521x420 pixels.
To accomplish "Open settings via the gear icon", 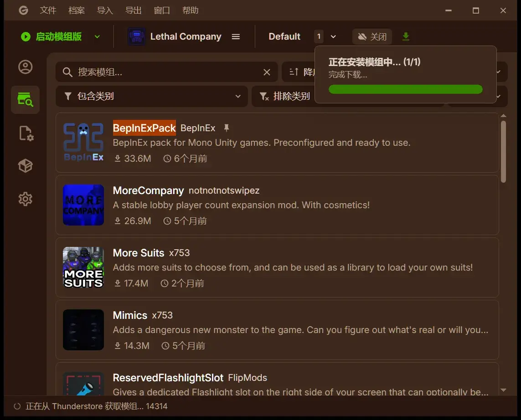I will [25, 199].
